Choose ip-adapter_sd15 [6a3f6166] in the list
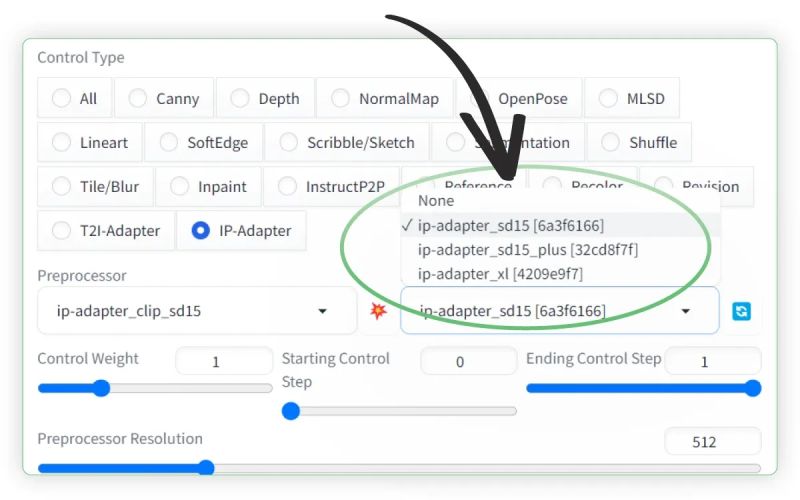Viewport: 800px width, 500px height. click(x=561, y=225)
